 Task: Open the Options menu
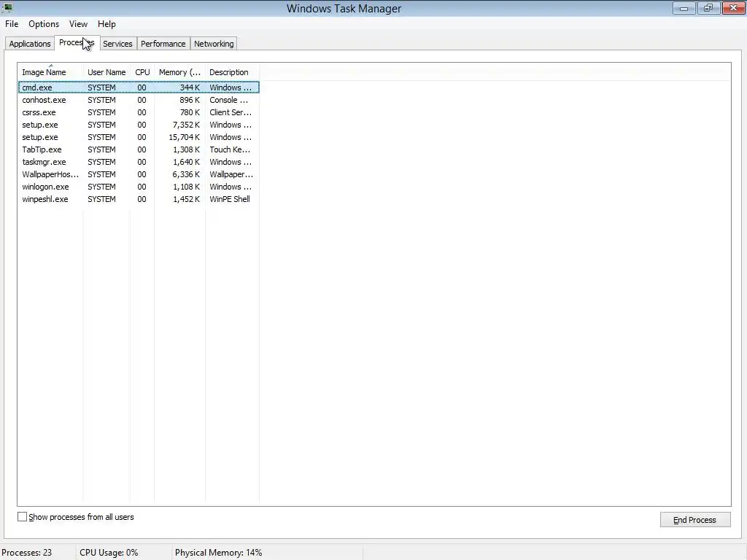(44, 24)
